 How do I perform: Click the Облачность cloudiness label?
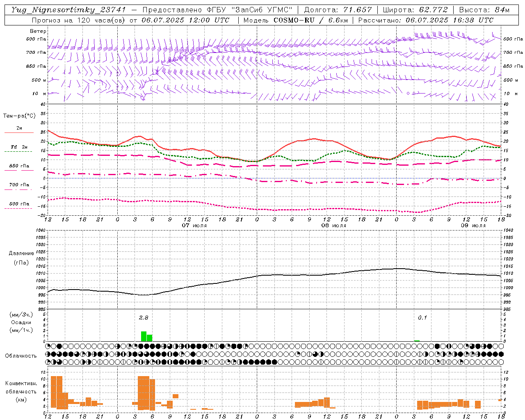click(x=21, y=356)
